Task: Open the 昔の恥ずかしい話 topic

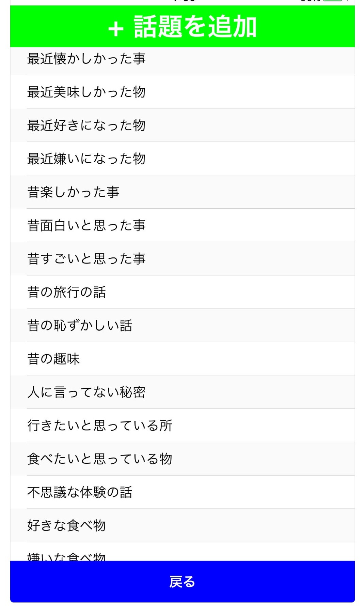Action: coord(80,325)
